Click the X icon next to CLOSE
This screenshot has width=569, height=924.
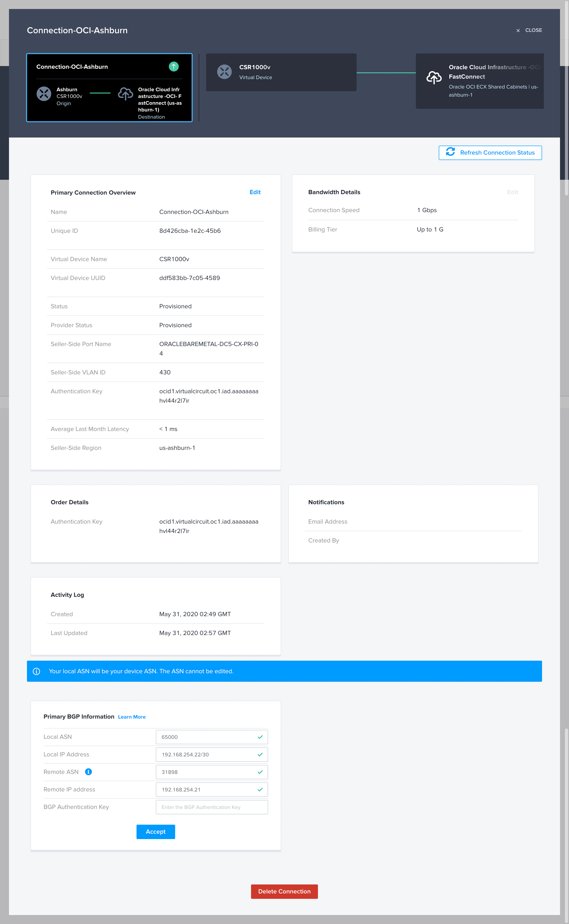[518, 30]
